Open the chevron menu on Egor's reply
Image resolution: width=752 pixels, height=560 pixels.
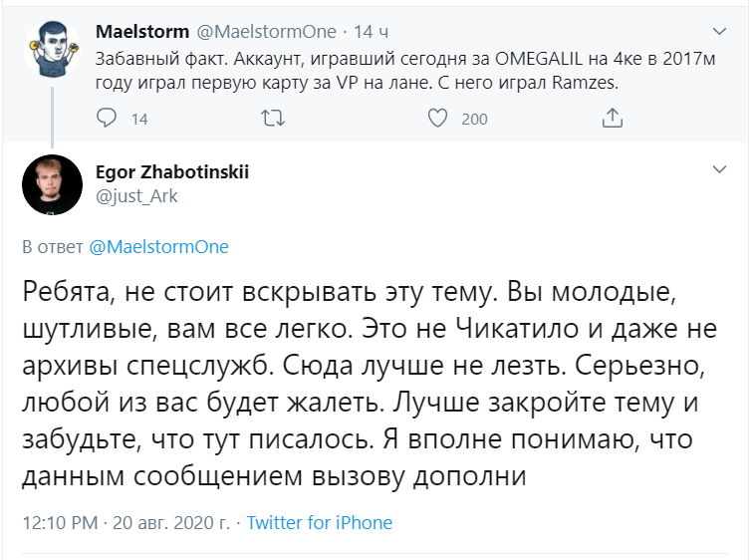point(719,171)
